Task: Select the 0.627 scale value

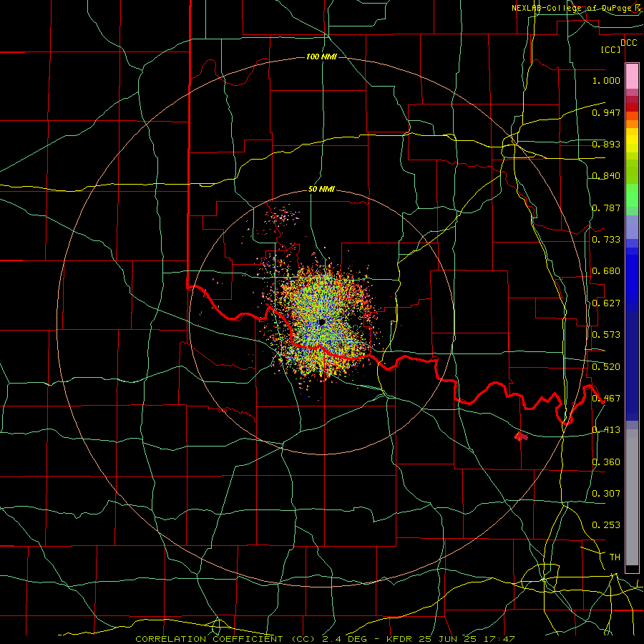Action: pos(606,303)
